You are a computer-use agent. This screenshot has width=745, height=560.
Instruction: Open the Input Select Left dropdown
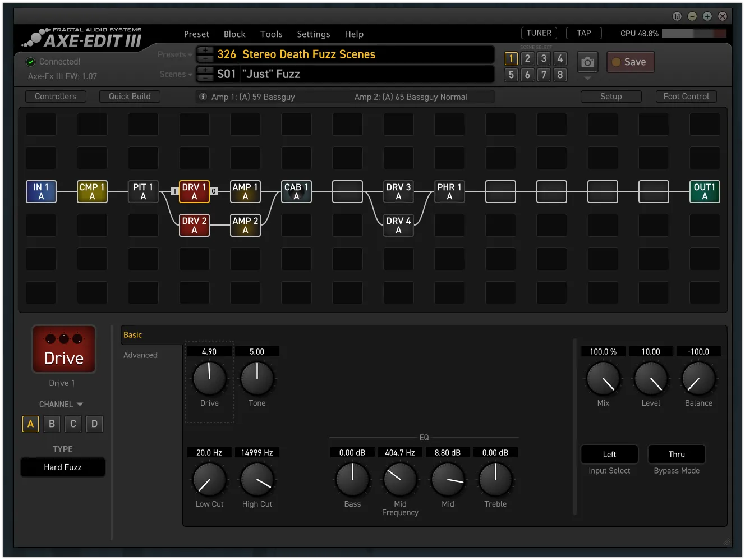pyautogui.click(x=609, y=455)
